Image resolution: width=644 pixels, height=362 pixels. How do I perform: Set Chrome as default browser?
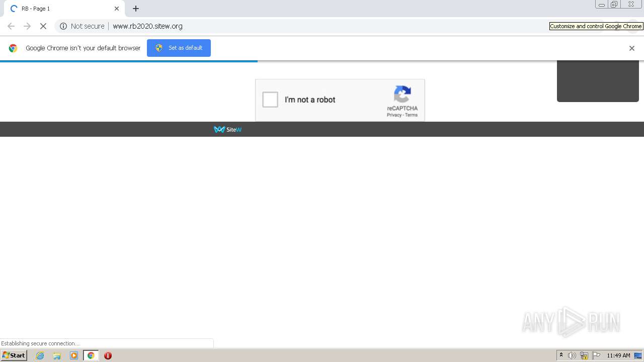click(x=179, y=48)
